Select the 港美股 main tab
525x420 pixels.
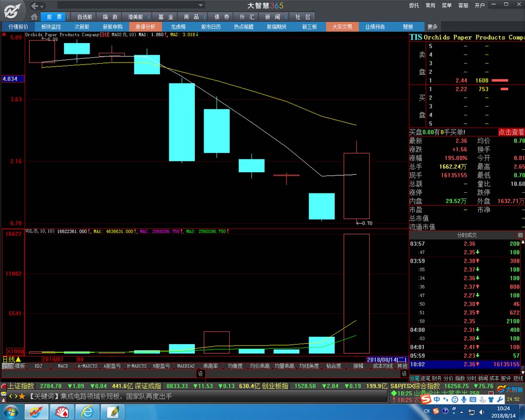[x=135, y=17]
